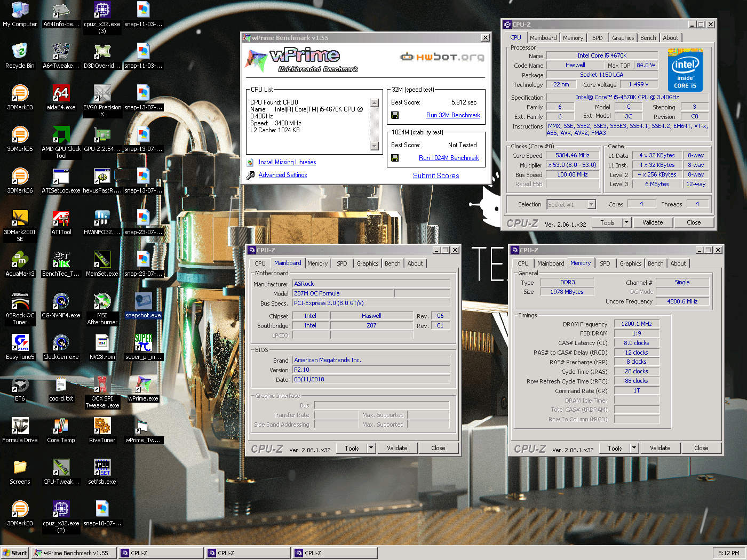Expand the Tools arrow in the Mainboard CPU-Z window
This screenshot has width=747, height=560.
(371, 448)
